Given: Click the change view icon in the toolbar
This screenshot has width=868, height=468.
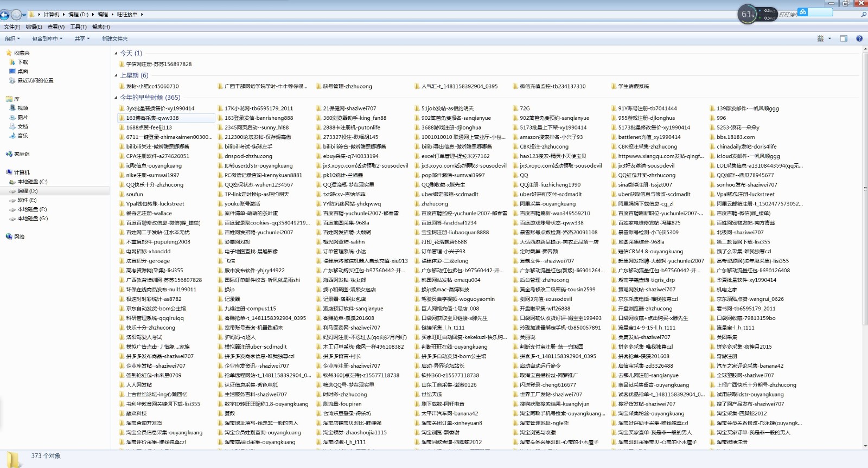Looking at the screenshot, I should click(820, 39).
